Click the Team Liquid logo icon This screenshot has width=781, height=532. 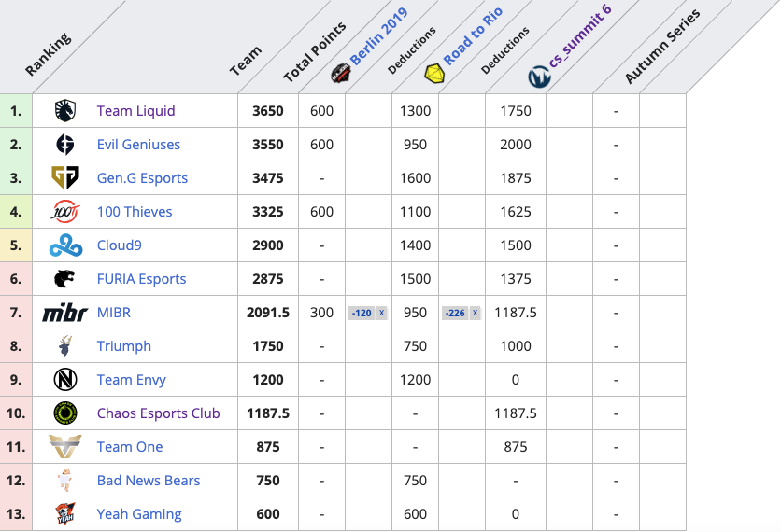(65, 110)
